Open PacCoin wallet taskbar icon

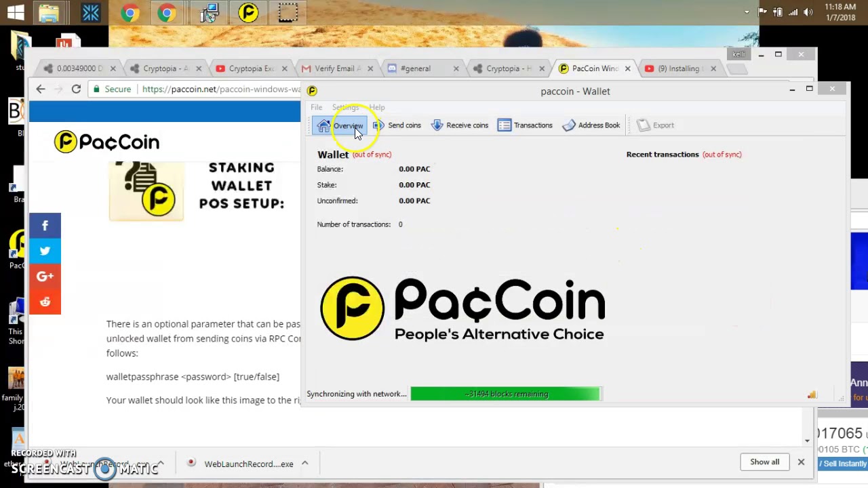(x=248, y=12)
